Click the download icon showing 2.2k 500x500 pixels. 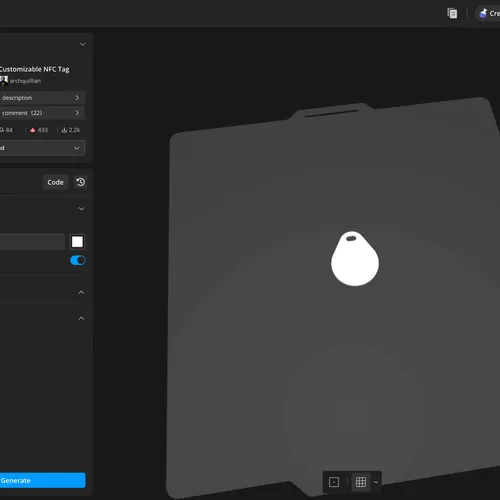[x=65, y=130]
